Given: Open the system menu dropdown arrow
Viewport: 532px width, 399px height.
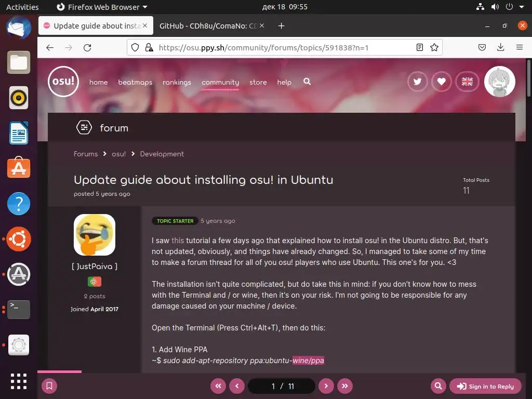Looking at the screenshot, I should [x=522, y=7].
